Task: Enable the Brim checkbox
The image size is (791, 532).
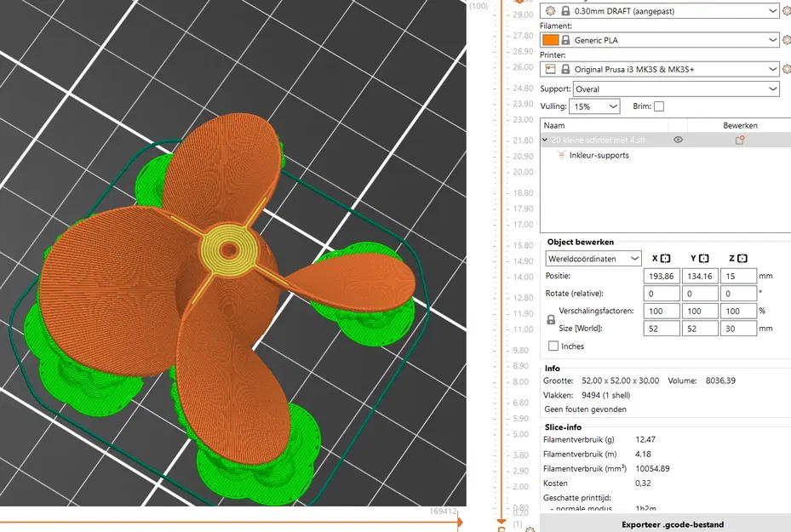Action: 659,106
